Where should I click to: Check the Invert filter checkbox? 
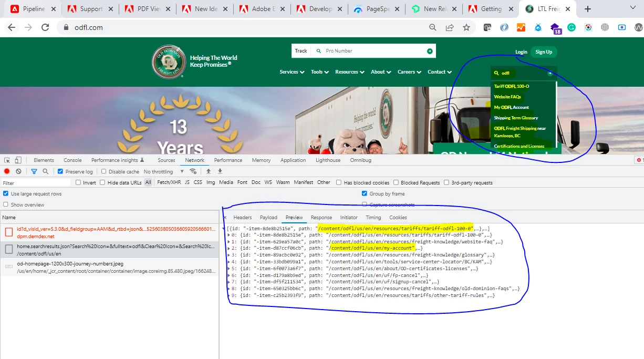pyautogui.click(x=78, y=182)
